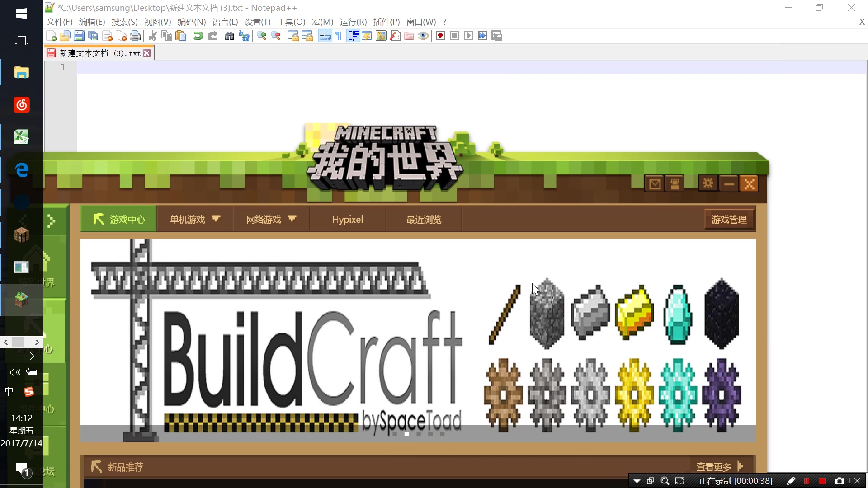Stop the screen recording
This screenshot has width=868, height=488.
click(x=822, y=481)
